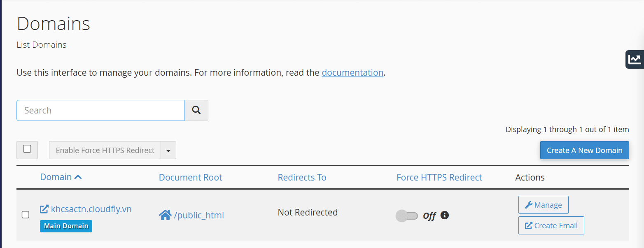
Task: Expand the Force HTTPS Redirect dropdown caret
Action: [168, 150]
